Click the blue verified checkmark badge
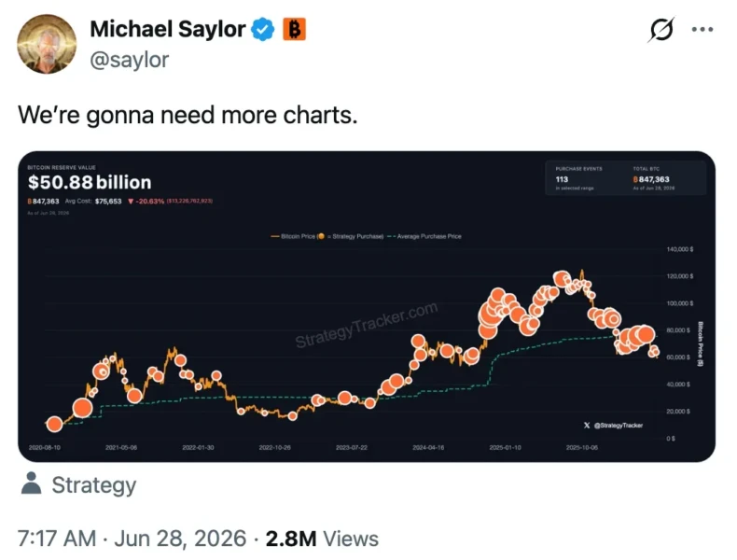 coord(263,29)
